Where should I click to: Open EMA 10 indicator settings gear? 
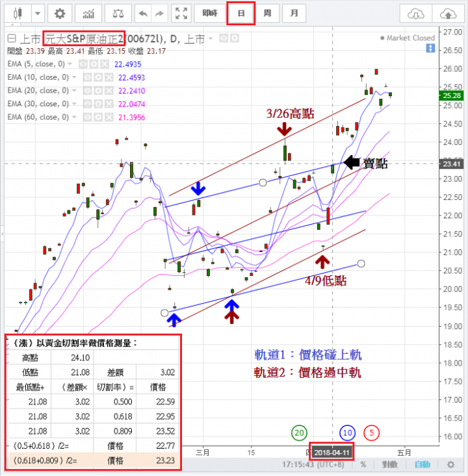tap(98, 77)
